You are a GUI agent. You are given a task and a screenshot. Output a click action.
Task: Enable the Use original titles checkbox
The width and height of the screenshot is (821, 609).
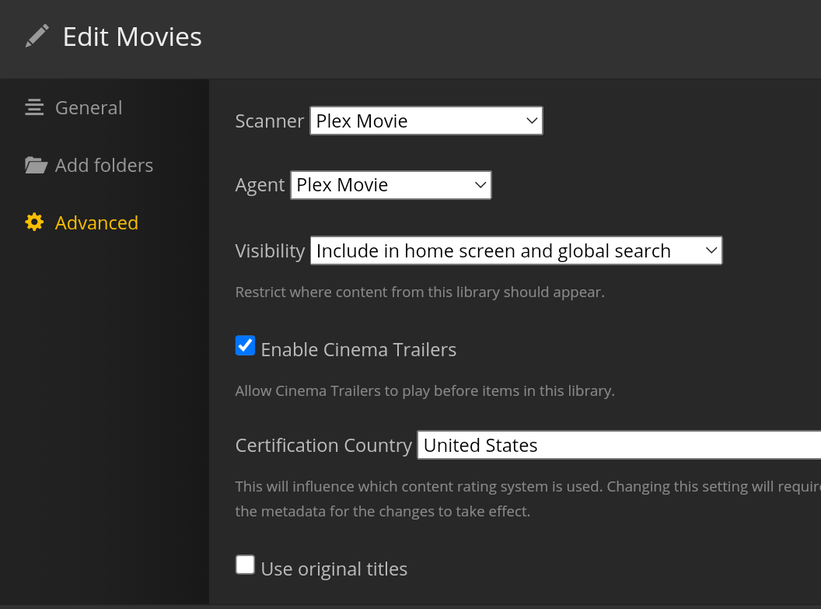(245, 566)
